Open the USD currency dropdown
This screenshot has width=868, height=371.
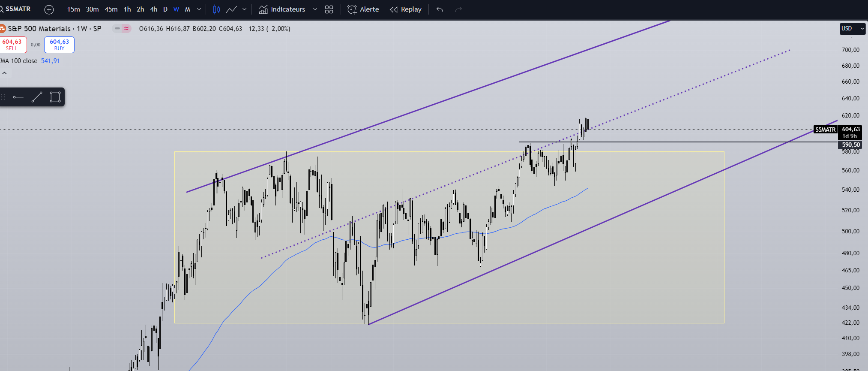click(x=853, y=29)
